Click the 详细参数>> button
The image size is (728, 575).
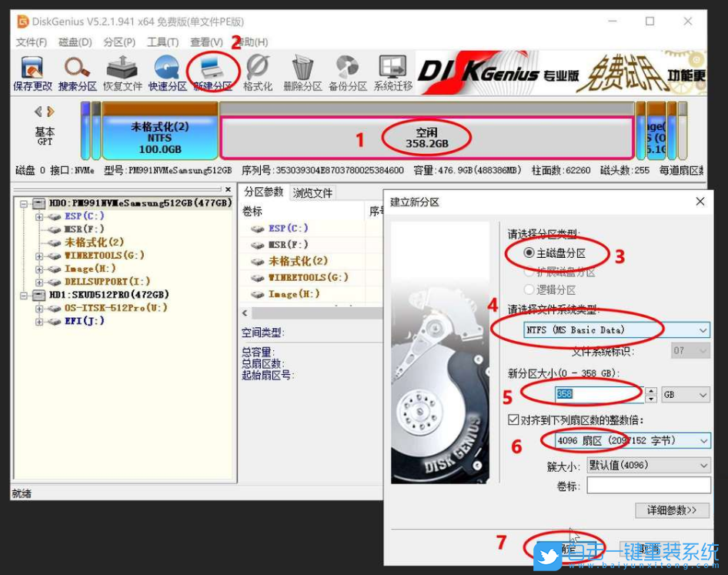point(671,510)
